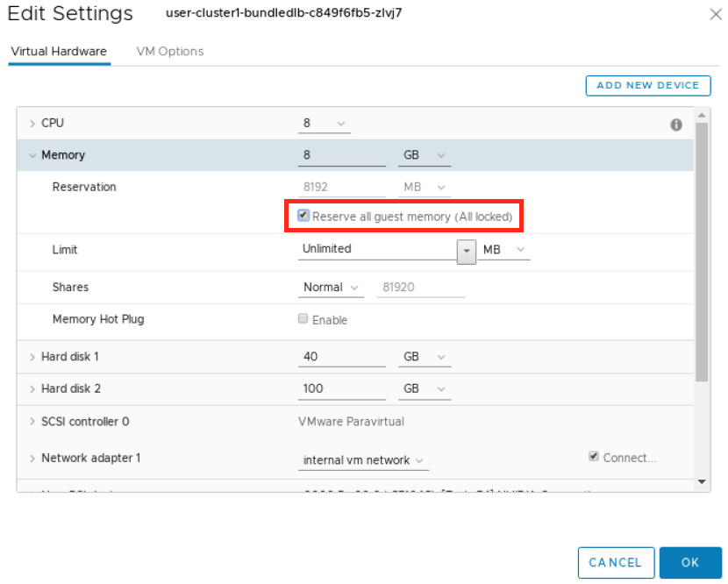Select the Virtual Hardware tab
Viewport: 728px width, 584px height.
[x=59, y=52]
